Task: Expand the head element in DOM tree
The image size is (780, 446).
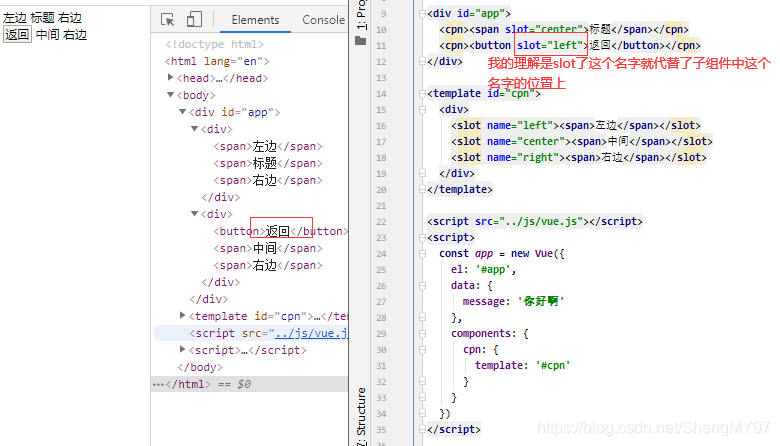Action: tap(171, 78)
